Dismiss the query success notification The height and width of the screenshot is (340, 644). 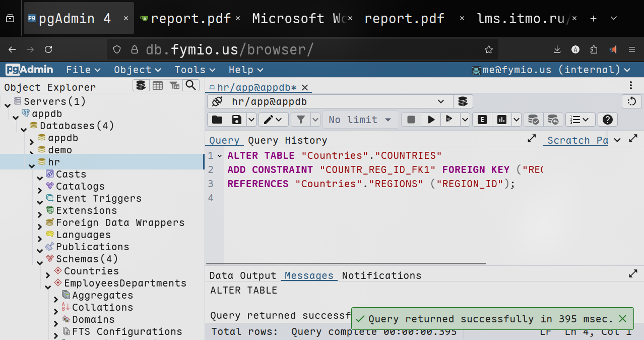[623, 319]
